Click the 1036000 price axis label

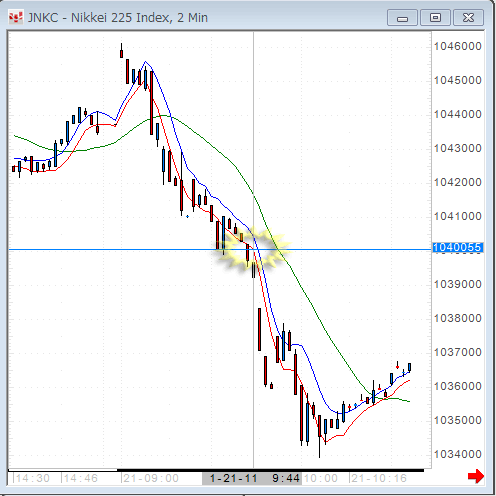(457, 386)
